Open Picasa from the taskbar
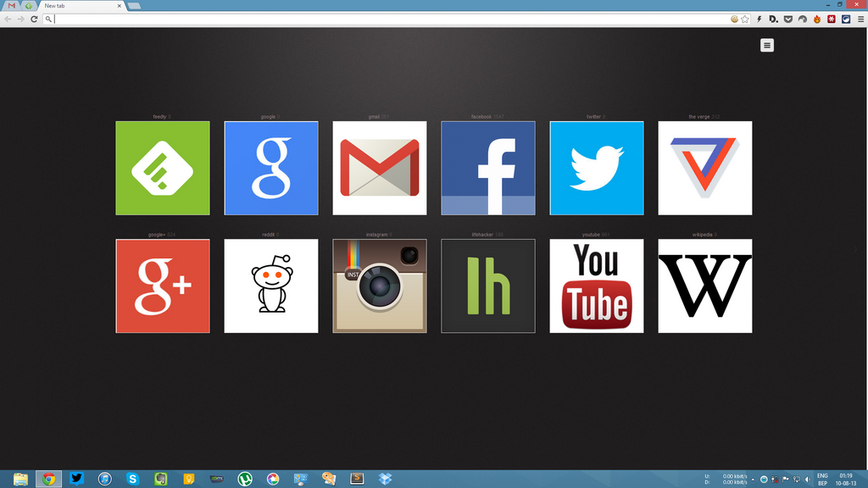 [273, 479]
